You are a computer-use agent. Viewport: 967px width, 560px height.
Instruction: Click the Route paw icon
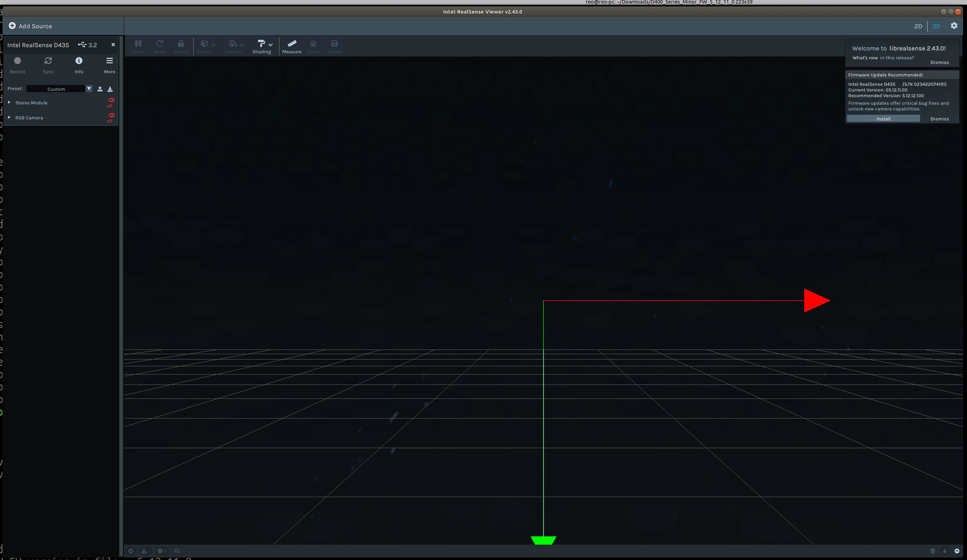(313, 43)
